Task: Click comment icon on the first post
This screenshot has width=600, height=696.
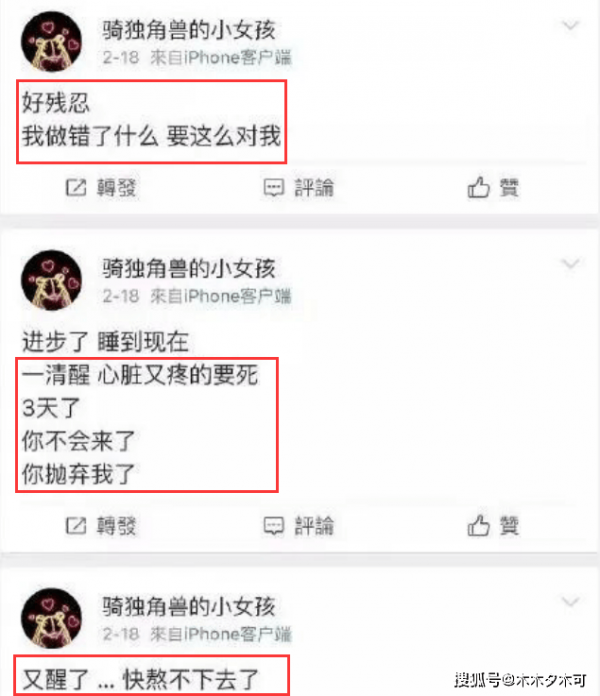Action: tap(274, 188)
